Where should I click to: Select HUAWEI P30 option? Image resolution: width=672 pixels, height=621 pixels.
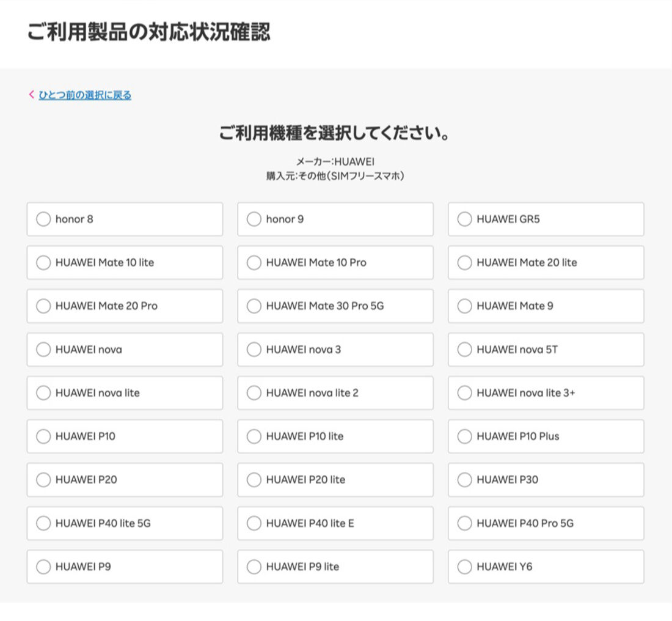click(x=546, y=479)
